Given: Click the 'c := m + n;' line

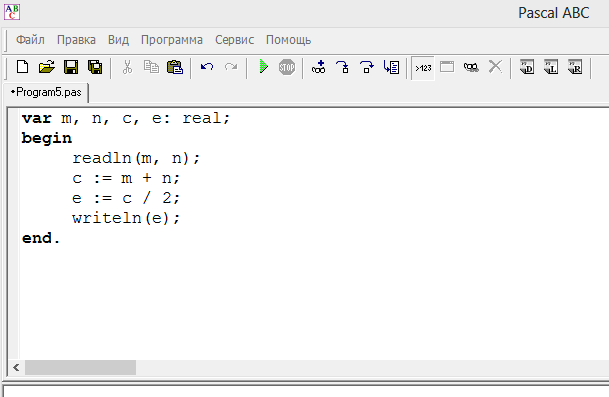Looking at the screenshot, I should (126, 179).
